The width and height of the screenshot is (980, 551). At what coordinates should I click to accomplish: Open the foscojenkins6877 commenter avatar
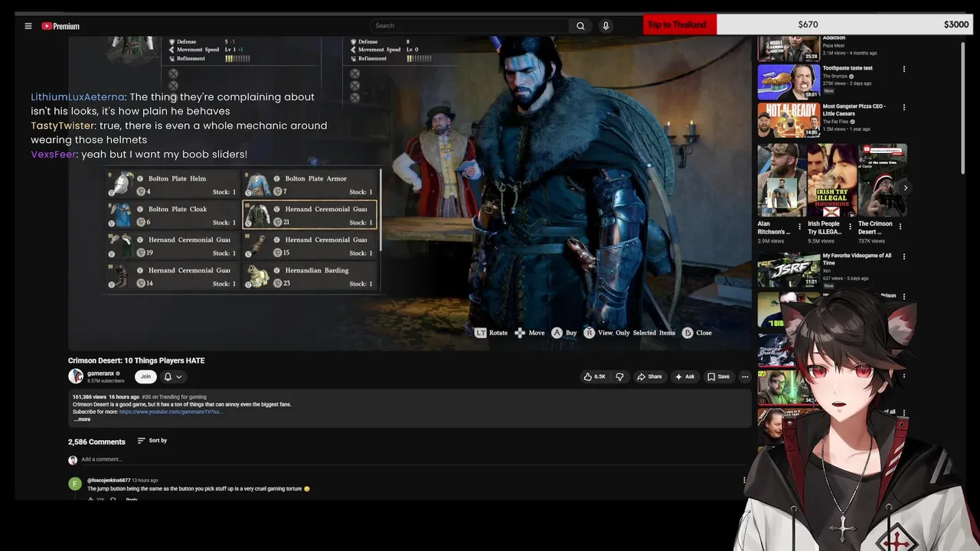click(74, 484)
